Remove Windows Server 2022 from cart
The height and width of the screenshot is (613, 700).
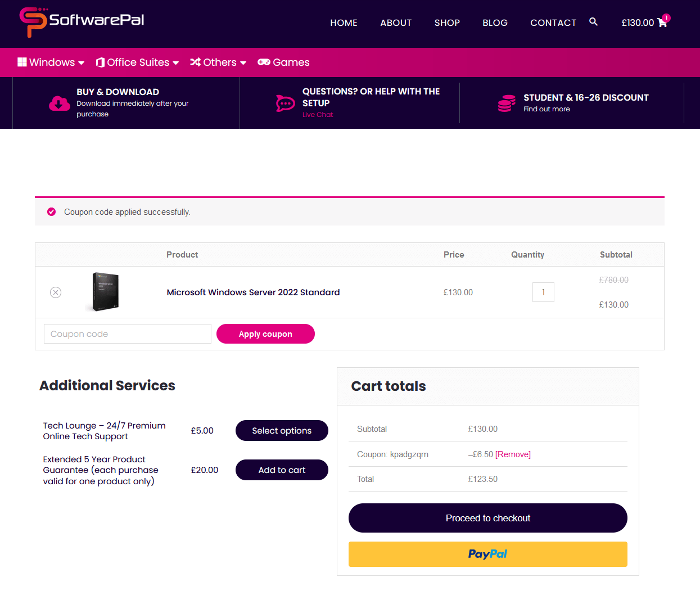click(56, 292)
